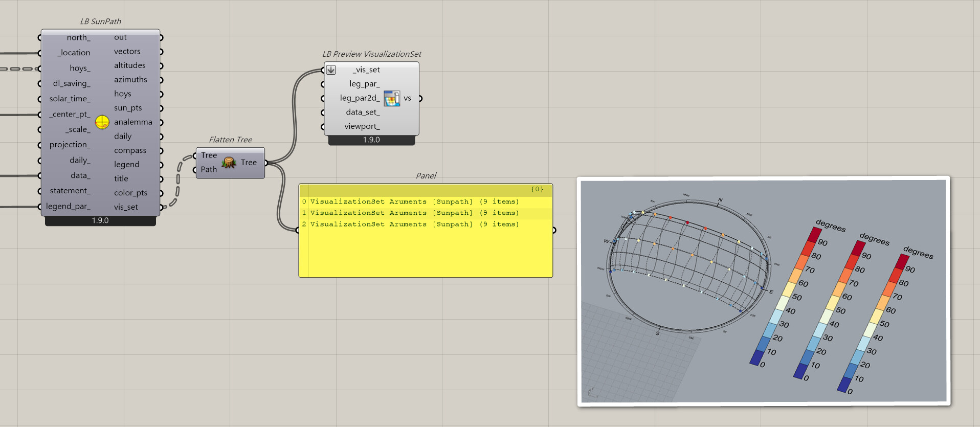Image resolution: width=980 pixels, height=427 pixels.
Task: Click the Flatten Tree stump icon
Action: click(229, 163)
